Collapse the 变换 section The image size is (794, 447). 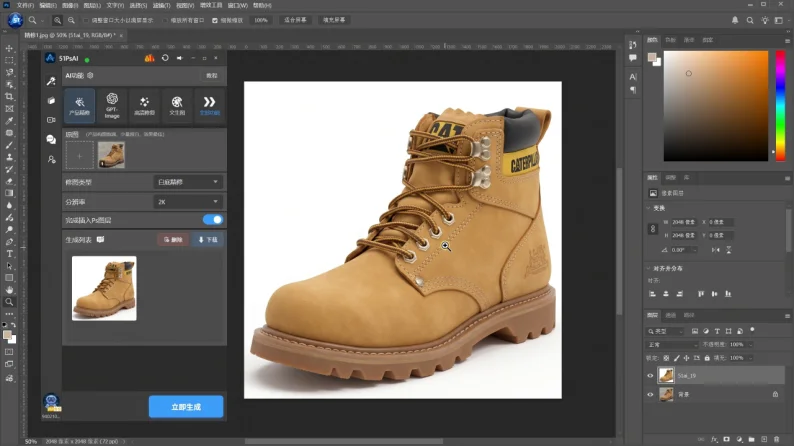click(649, 208)
